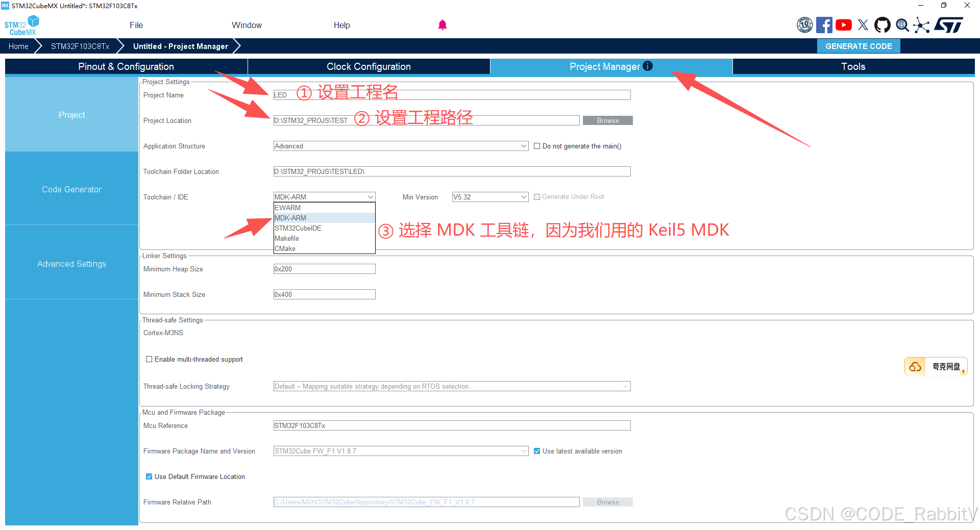The width and height of the screenshot is (980, 530).
Task: Open the File menu
Action: tap(136, 25)
